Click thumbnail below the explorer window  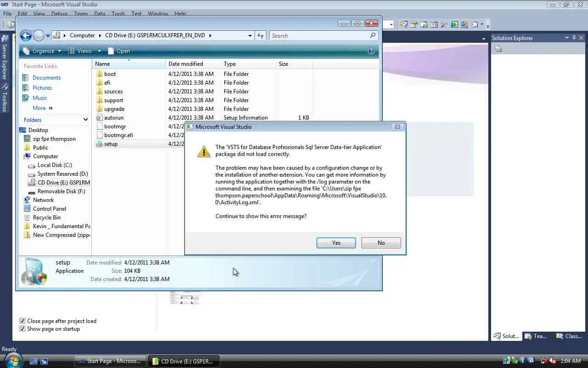[x=186, y=297]
